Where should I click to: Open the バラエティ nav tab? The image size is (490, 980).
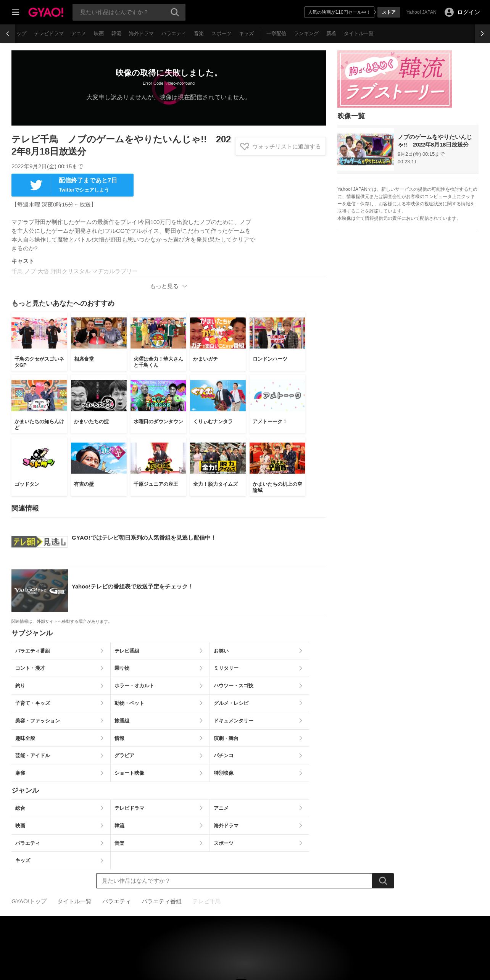(174, 34)
